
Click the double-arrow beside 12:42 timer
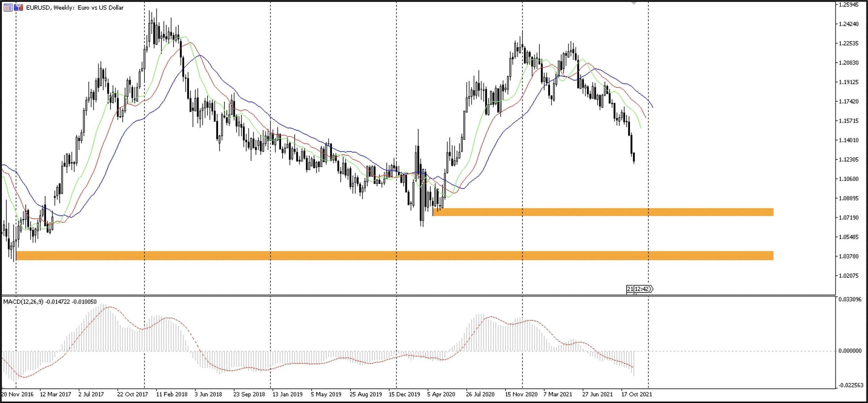(x=651, y=289)
